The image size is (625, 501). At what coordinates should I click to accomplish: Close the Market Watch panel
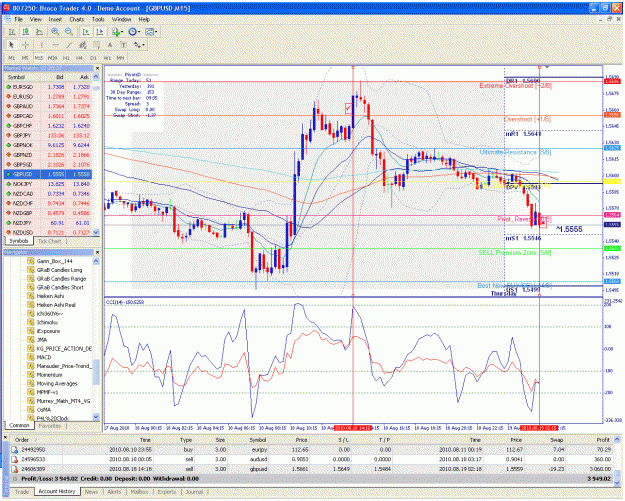click(97, 69)
